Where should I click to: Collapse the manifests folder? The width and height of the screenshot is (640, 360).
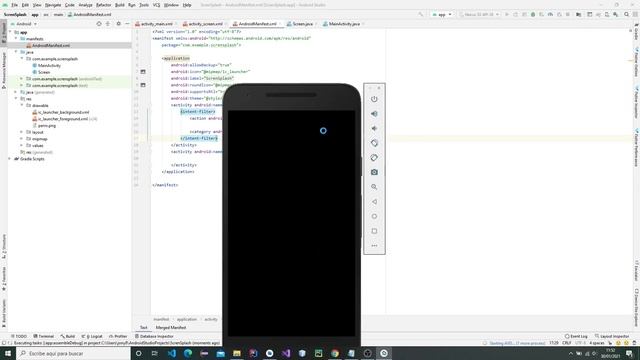[x=16, y=39]
